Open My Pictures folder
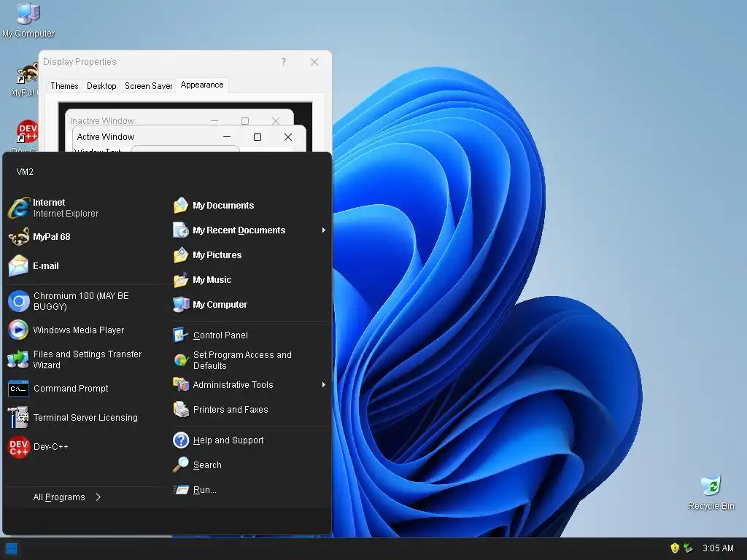Screen dimensions: 747x560 [x=249, y=254]
